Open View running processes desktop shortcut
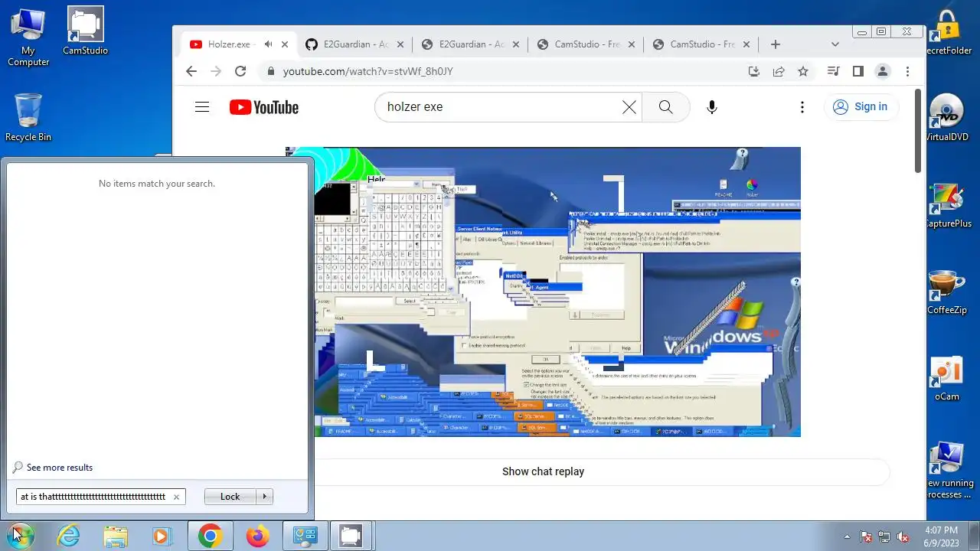Screen dimensions: 980x551 click(x=949, y=471)
